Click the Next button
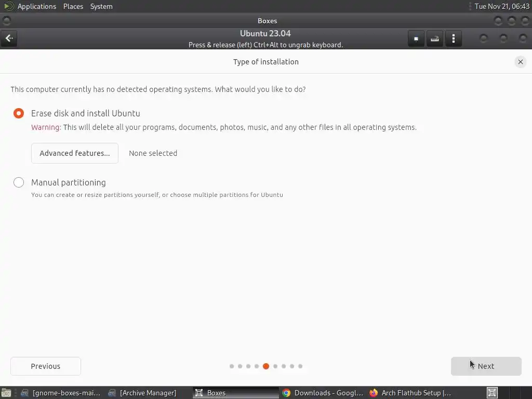The width and height of the screenshot is (532, 399). (x=486, y=366)
